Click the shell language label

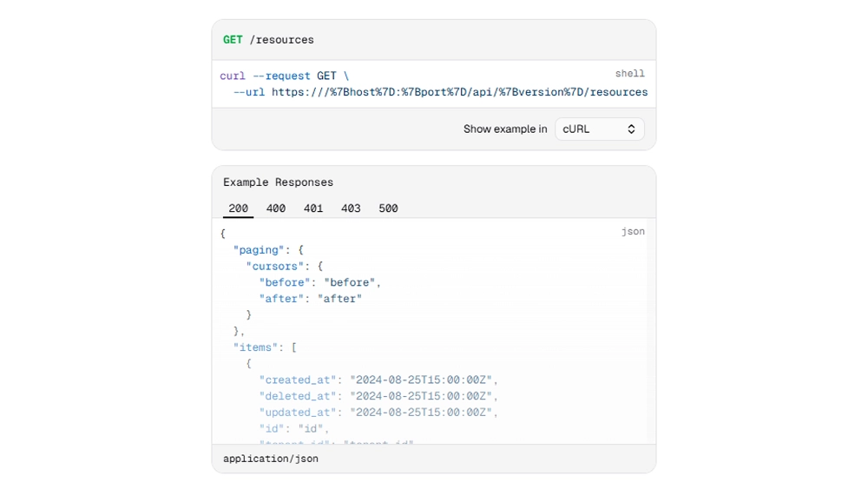click(629, 74)
